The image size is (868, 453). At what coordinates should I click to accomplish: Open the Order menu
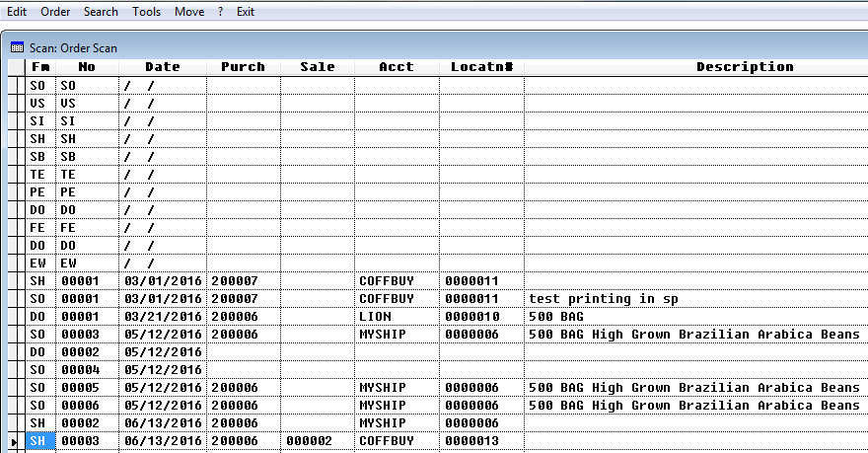[55, 12]
